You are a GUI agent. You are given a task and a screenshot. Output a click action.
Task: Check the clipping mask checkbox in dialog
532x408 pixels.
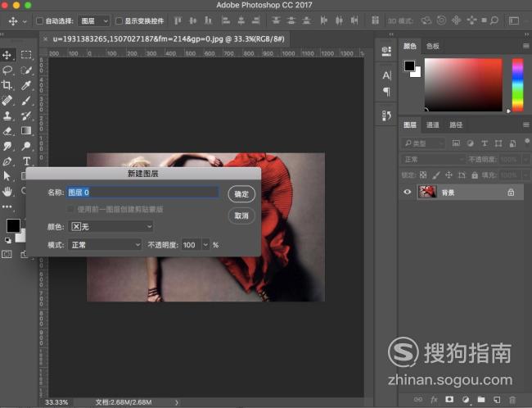point(70,209)
